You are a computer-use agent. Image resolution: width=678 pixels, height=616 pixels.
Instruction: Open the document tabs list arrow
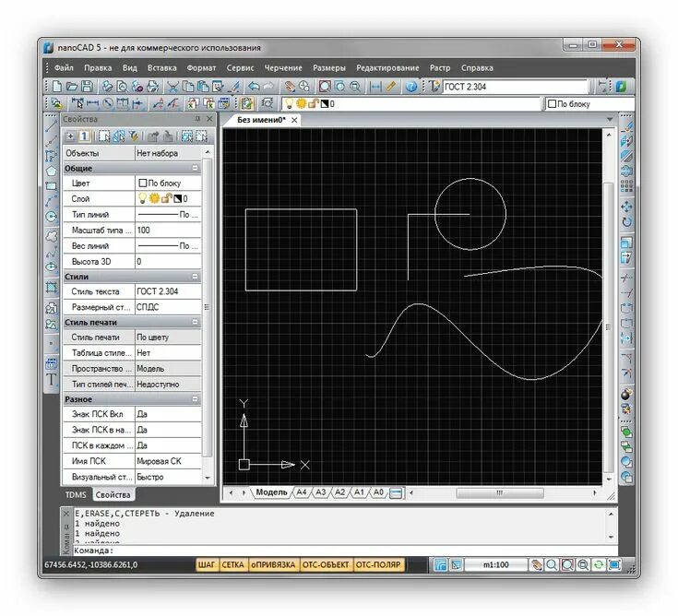(610, 119)
